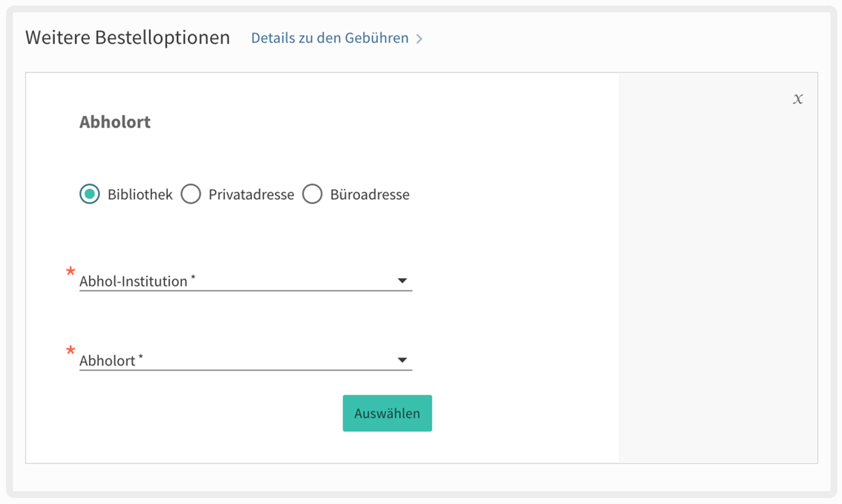Close the Abholort panel with the x icon

[x=798, y=99]
